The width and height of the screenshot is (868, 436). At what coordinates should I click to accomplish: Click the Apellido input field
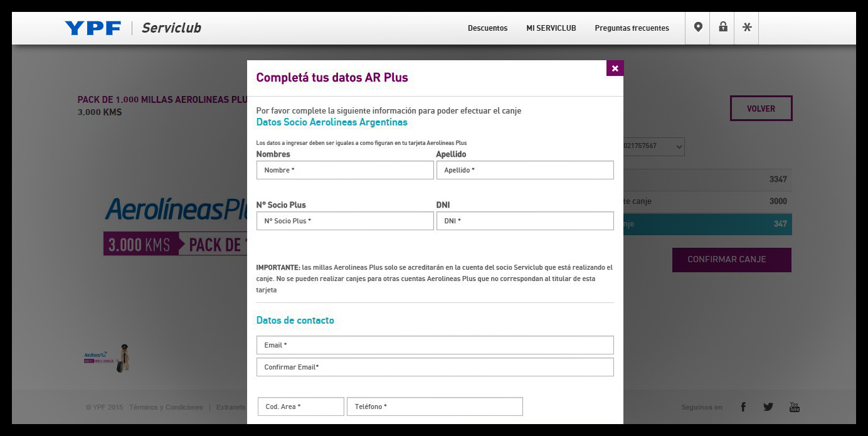525,170
